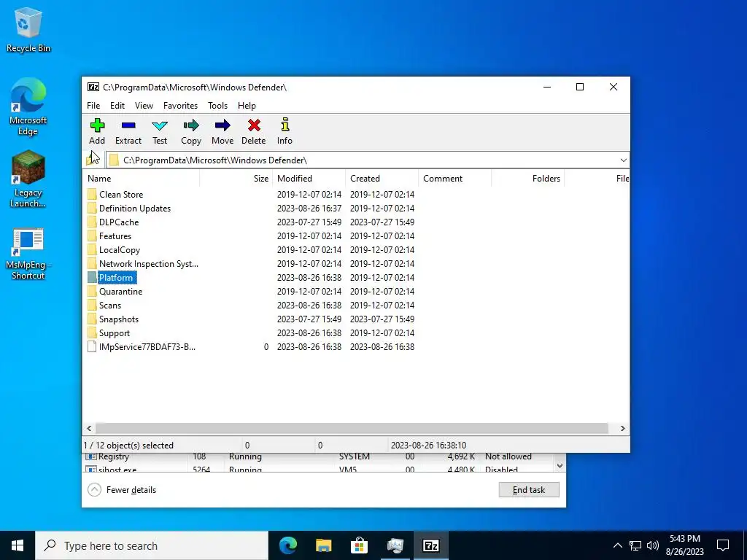The height and width of the screenshot is (560, 747).
Task: Open the volume control in system tray
Action: pyautogui.click(x=653, y=545)
